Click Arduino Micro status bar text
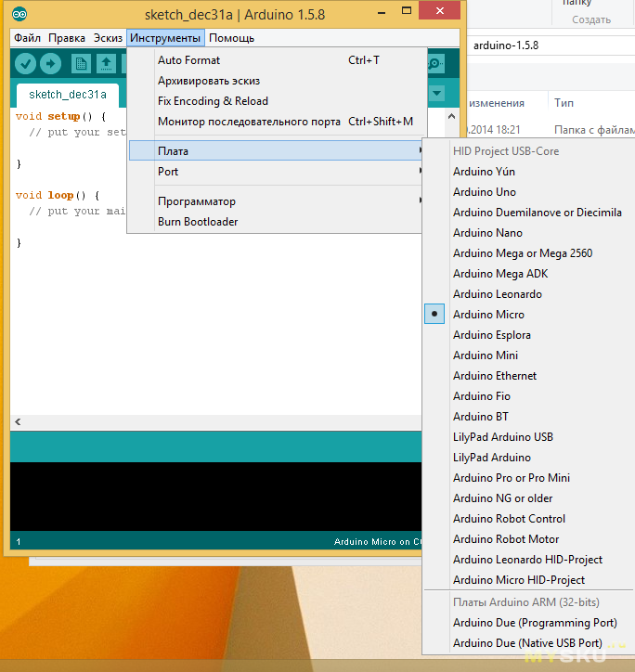 coord(377,542)
